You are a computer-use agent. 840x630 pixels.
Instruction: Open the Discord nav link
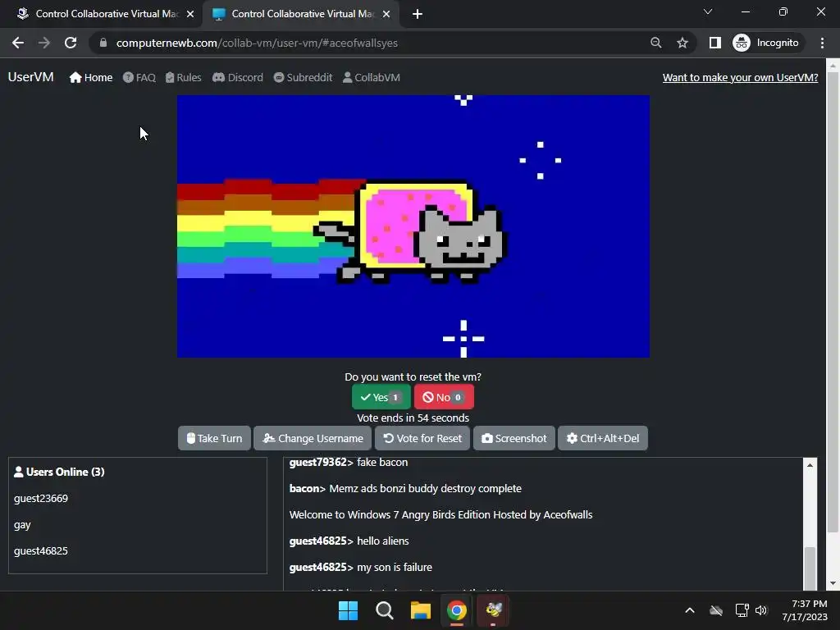(238, 78)
